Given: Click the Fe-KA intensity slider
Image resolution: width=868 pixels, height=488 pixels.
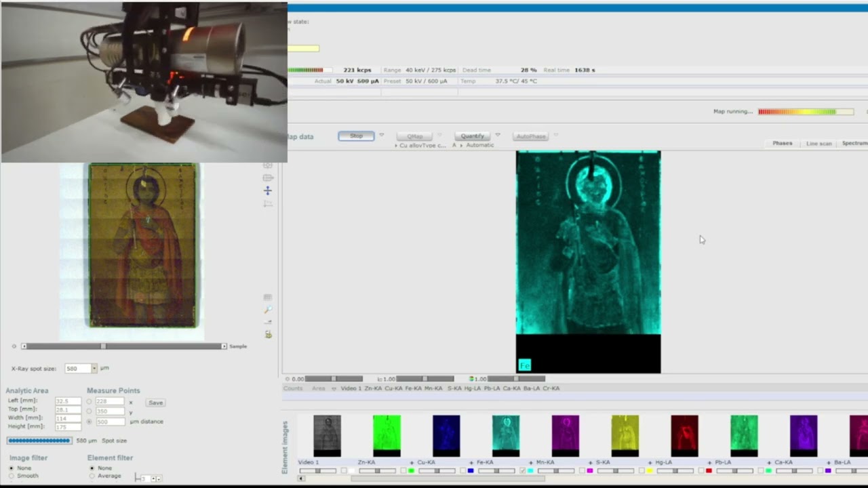Looking at the screenshot, I should [x=496, y=470].
